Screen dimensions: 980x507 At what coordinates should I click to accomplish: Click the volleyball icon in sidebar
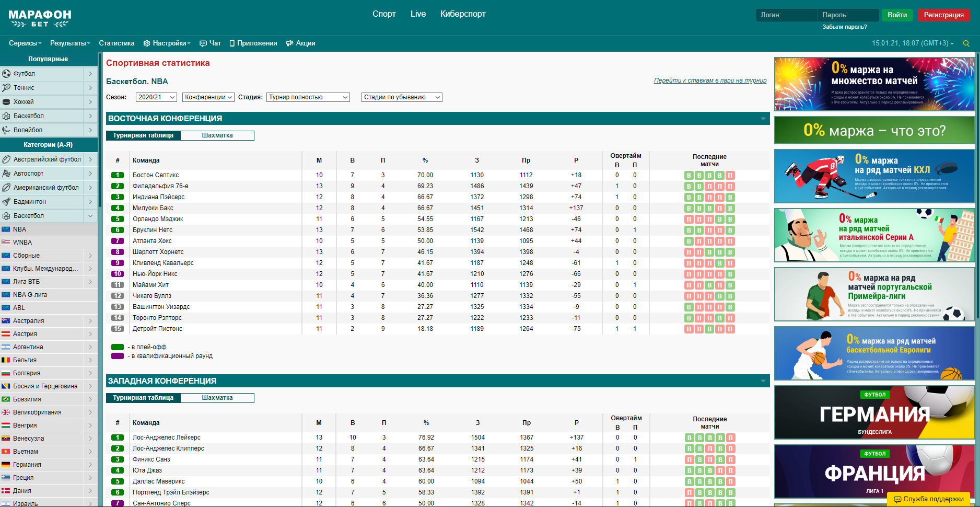click(x=6, y=130)
